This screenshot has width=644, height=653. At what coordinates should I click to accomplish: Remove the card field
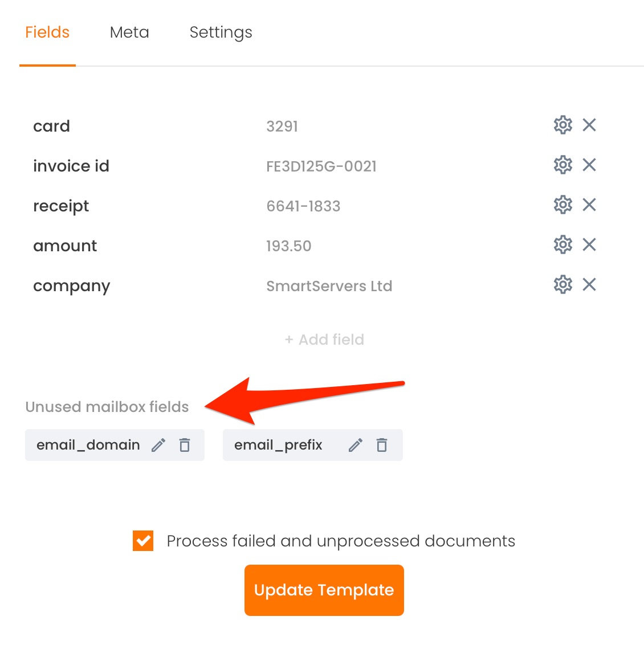point(589,125)
